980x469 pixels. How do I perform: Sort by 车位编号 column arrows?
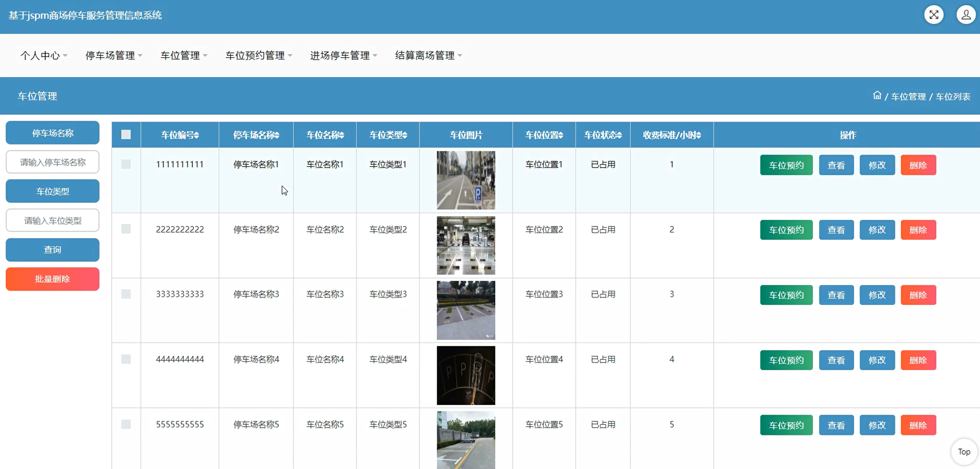click(x=196, y=135)
